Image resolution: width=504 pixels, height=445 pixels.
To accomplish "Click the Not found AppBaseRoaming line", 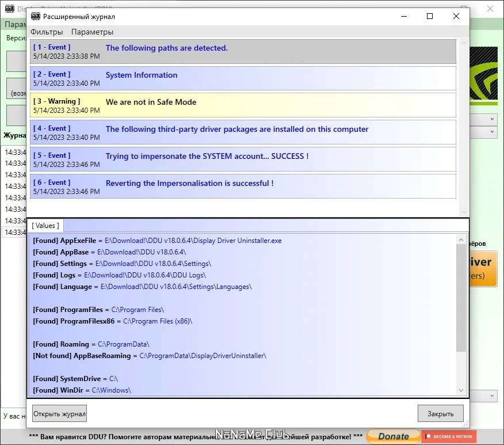I will tap(150, 356).
